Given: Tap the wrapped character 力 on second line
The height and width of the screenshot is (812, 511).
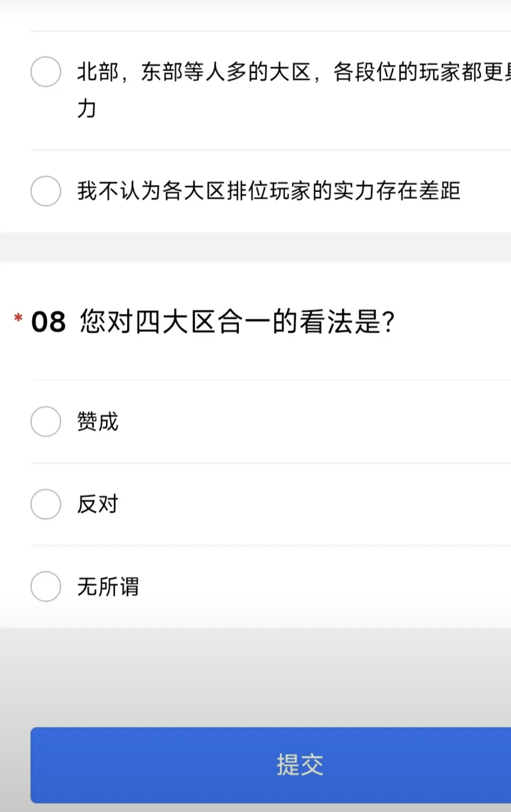Looking at the screenshot, I should point(87,109).
